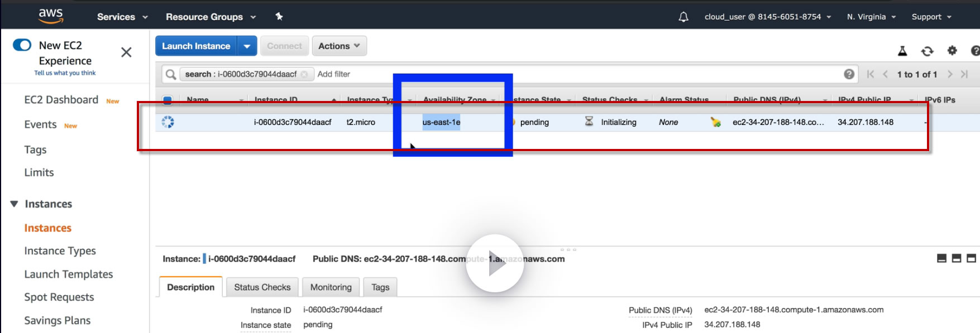Open Events in sidebar
980x333 pixels.
pyautogui.click(x=40, y=124)
